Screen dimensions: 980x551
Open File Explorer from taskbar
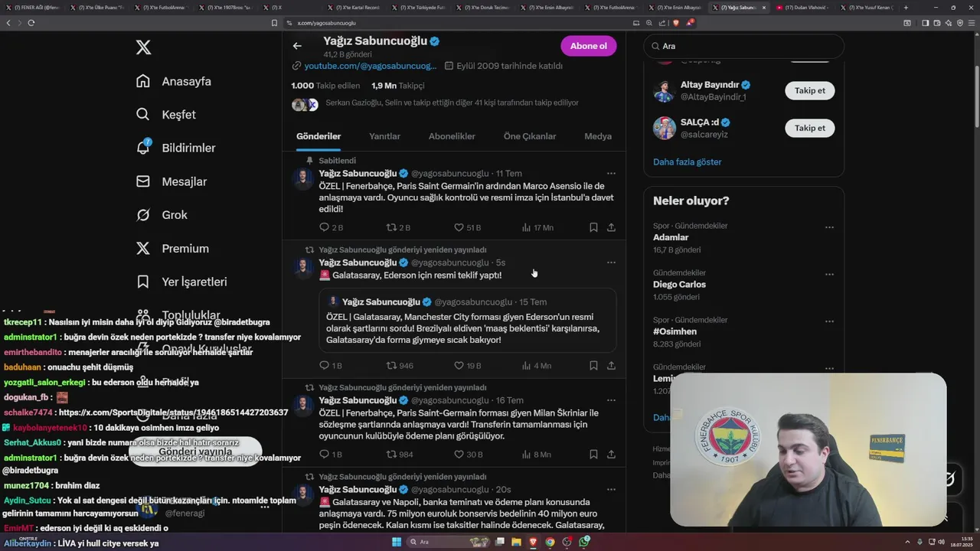516,542
